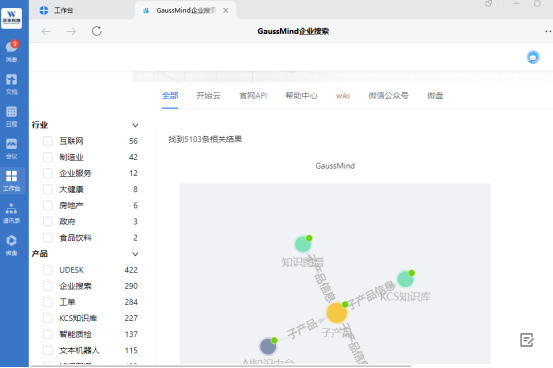Image resolution: width=553 pixels, height=368 pixels.
Task: Check the UDESK product filter
Action: 48,270
